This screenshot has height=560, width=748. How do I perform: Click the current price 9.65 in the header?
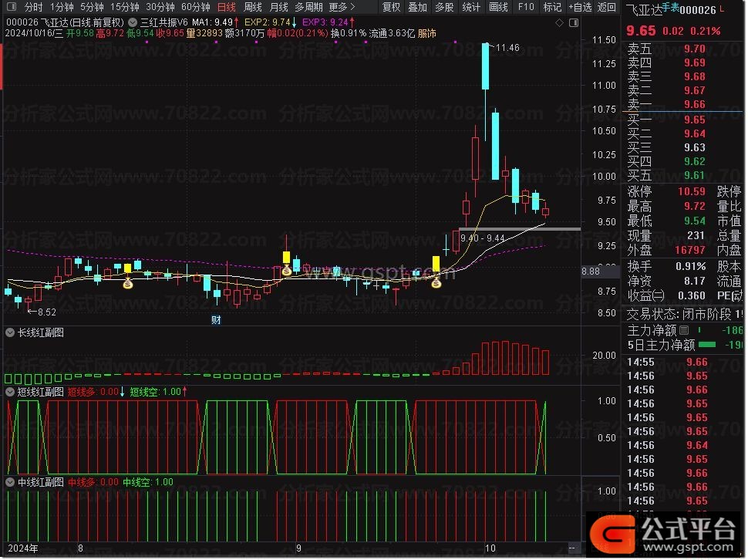click(x=641, y=31)
